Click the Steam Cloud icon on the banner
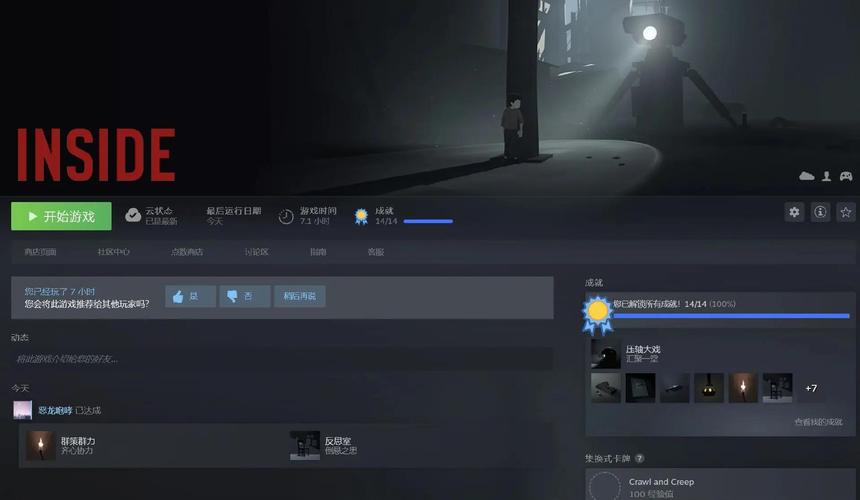 click(806, 176)
